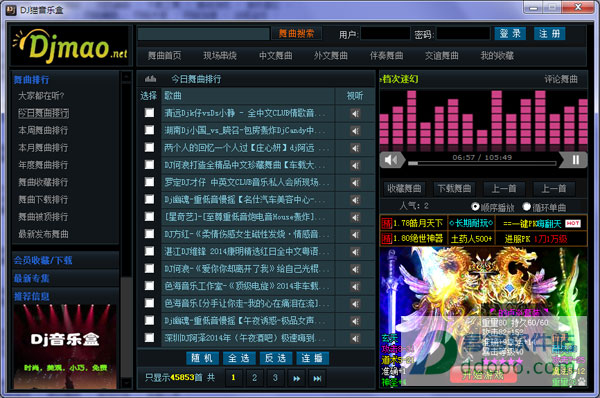This screenshot has width=600, height=398.
Task: Expand the 舞曲排行 sidebar section
Action: point(31,80)
